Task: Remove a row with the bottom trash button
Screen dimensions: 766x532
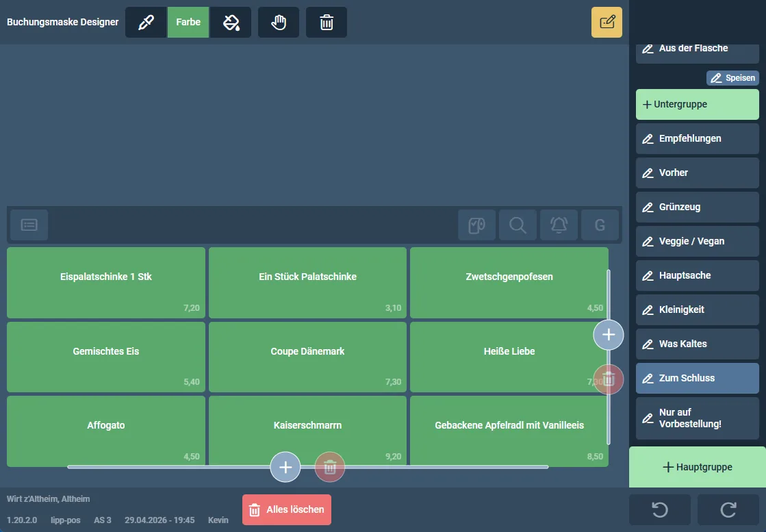Action: [x=330, y=467]
